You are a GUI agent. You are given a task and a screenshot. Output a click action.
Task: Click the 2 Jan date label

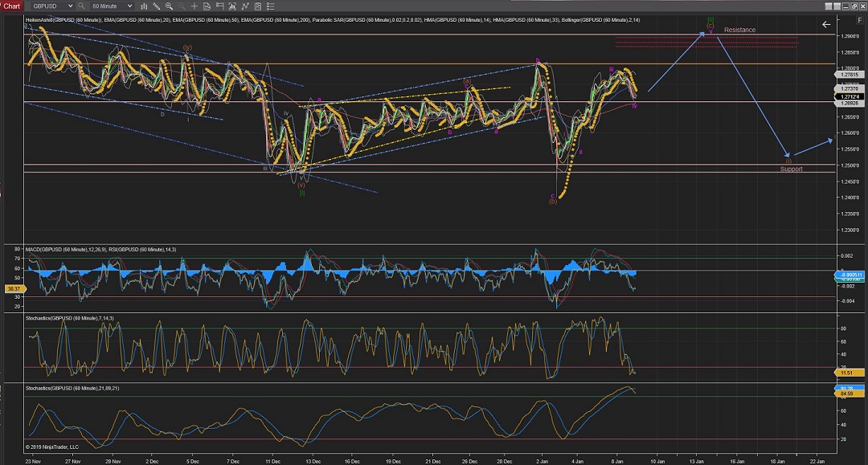(542, 461)
